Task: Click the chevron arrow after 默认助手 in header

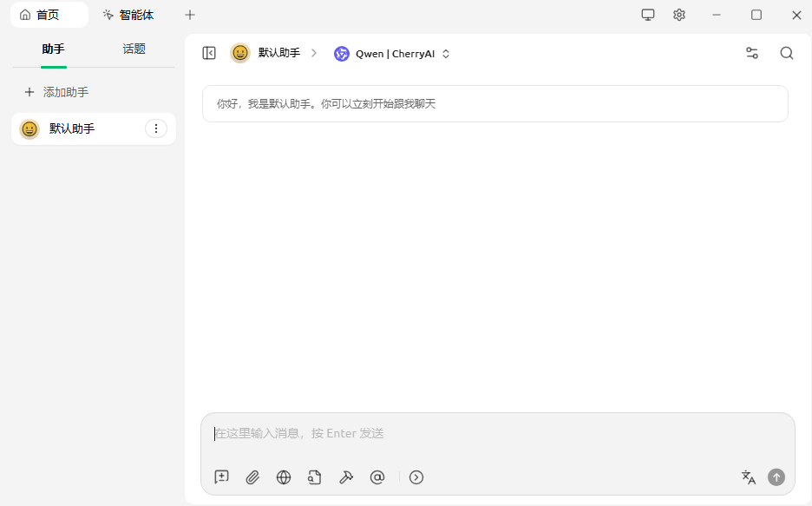Action: (314, 53)
